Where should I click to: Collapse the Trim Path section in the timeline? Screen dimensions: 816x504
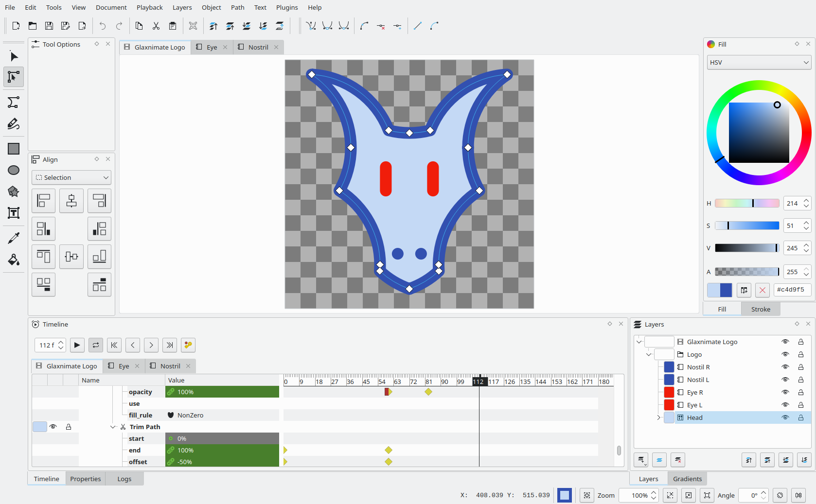pos(113,427)
